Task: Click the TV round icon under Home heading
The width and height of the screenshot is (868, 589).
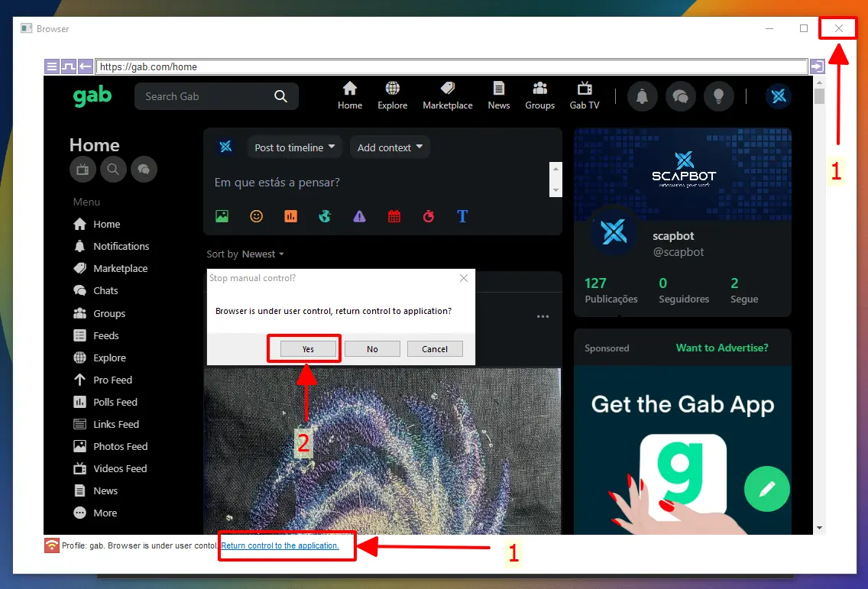Action: pyautogui.click(x=83, y=170)
